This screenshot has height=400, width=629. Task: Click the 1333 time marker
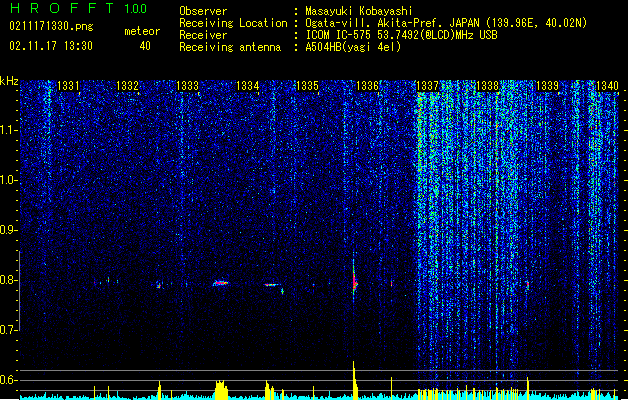(188, 86)
